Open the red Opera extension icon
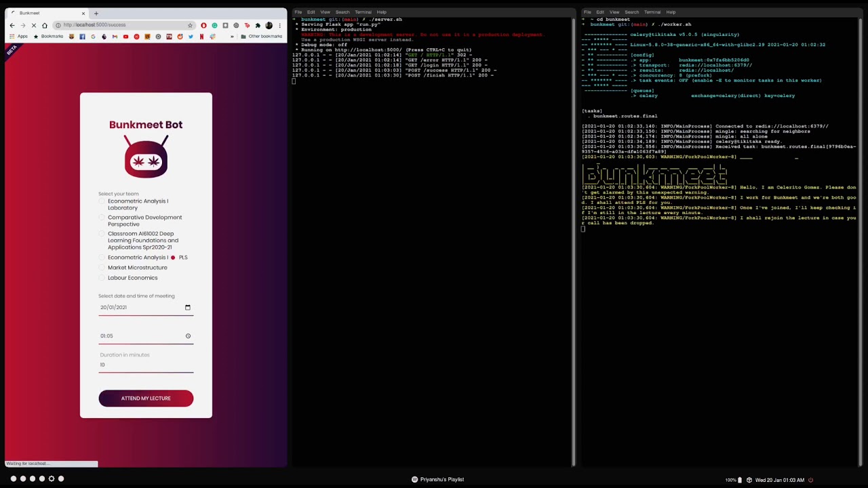 click(203, 25)
